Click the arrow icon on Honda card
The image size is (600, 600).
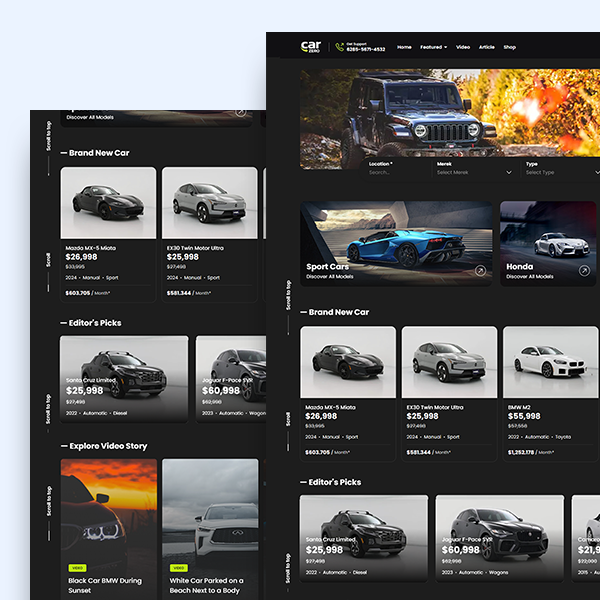(x=584, y=271)
